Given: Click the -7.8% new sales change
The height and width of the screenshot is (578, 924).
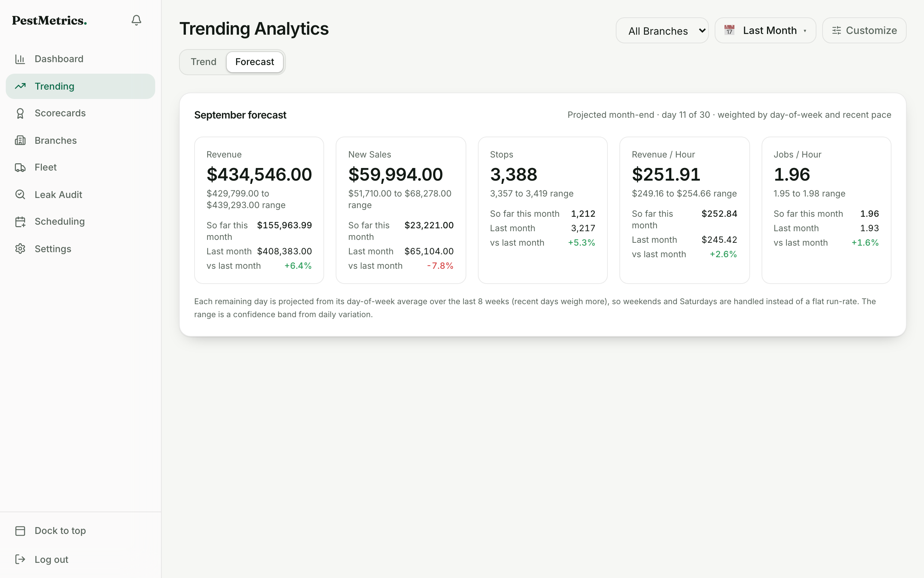Looking at the screenshot, I should click(440, 266).
